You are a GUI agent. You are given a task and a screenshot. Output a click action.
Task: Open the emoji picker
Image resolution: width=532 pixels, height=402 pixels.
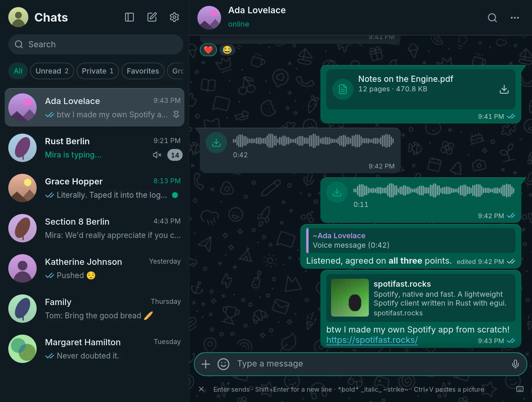click(223, 364)
